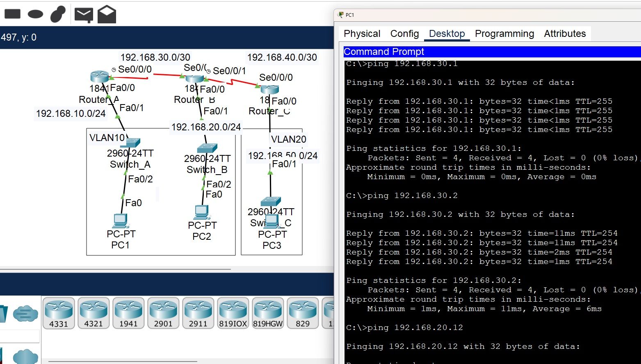Choose the Draw Freeform shape tool

[x=58, y=14]
